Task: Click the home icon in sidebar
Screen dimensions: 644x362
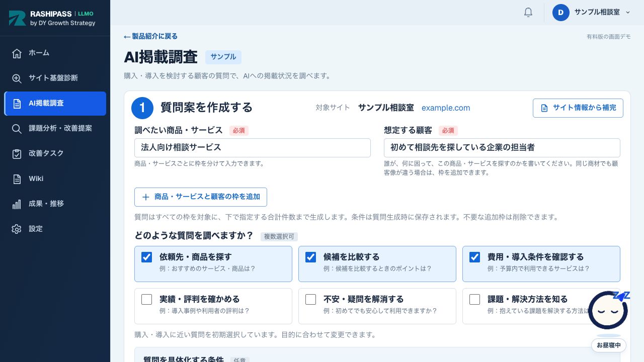Action: click(17, 53)
